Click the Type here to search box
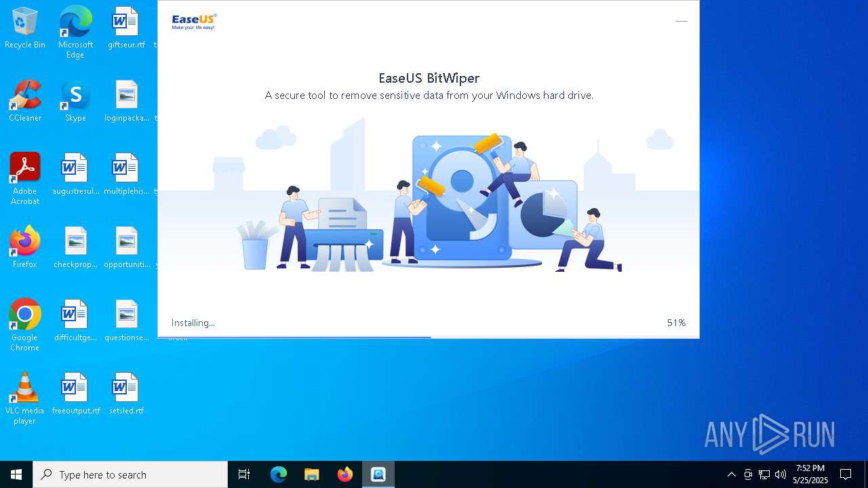 (130, 474)
